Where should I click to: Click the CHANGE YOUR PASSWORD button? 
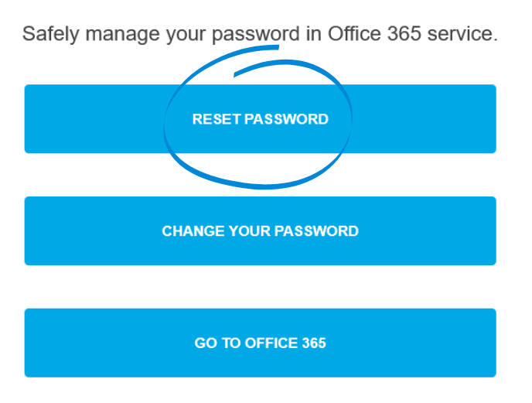point(260,231)
